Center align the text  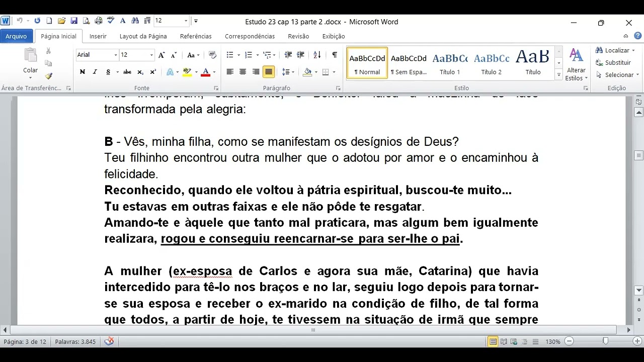point(243,72)
